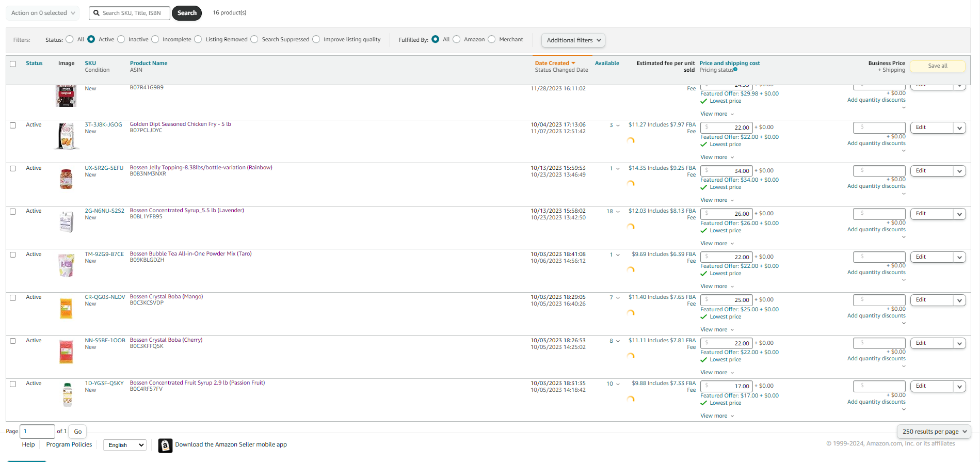Select Fulfilled By Amazon option

pyautogui.click(x=457, y=39)
